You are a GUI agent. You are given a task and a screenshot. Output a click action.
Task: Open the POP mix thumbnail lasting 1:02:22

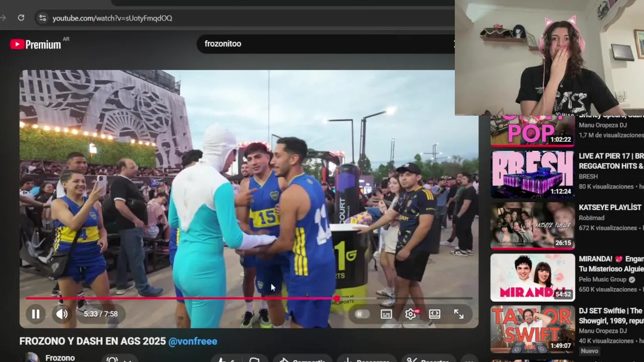532,131
